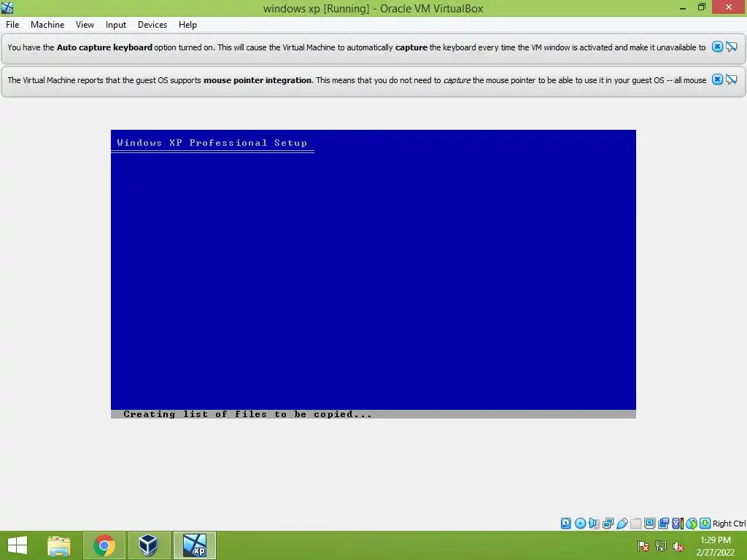Viewport: 747px width, 560px height.
Task: Suppress the Auto capture keyboard message permanently
Action: click(x=731, y=47)
